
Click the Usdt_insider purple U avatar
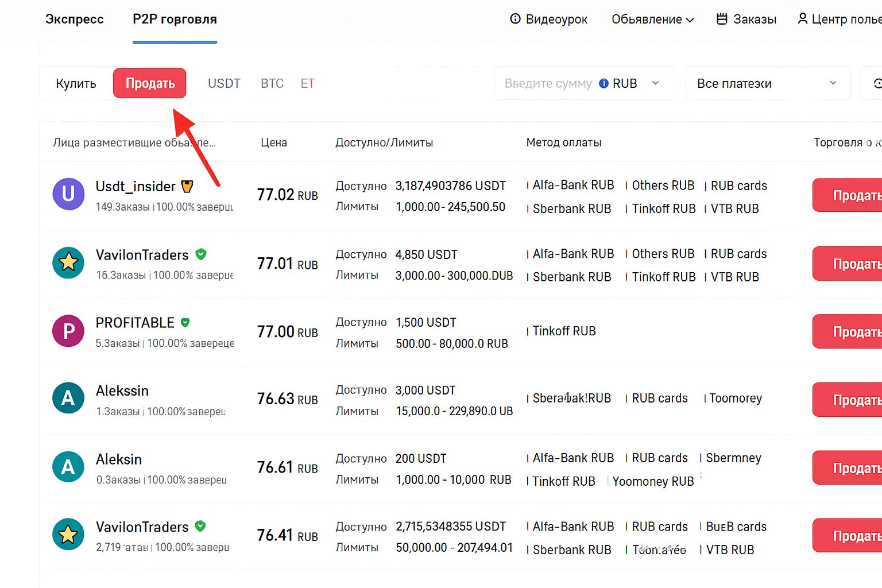[68, 194]
